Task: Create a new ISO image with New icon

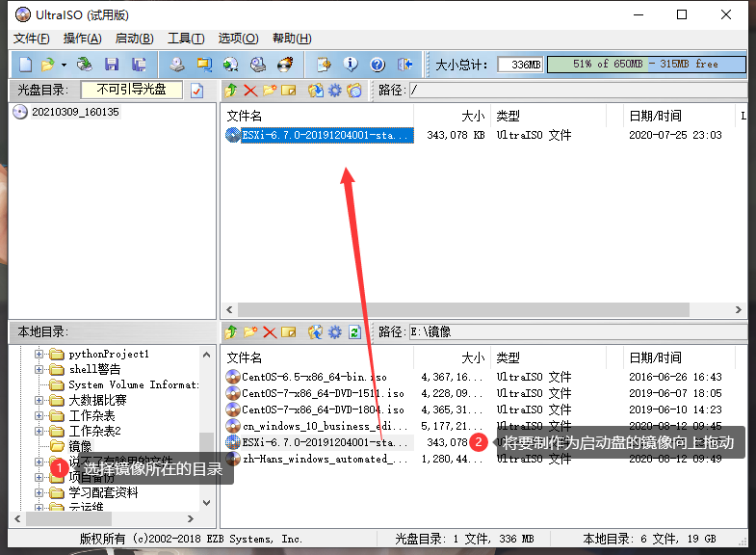Action: (25, 65)
